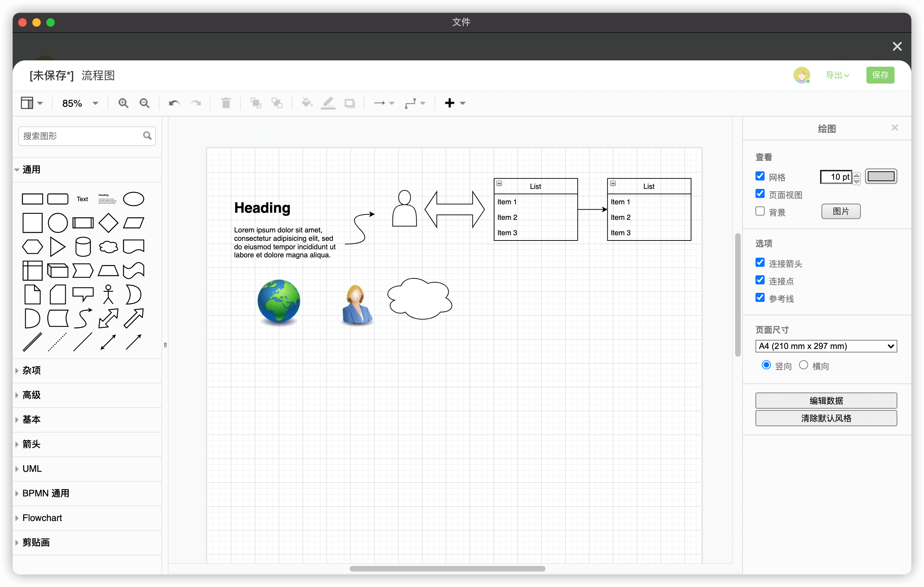Viewport: 924px width, 587px height.
Task: Click the shadow toggle icon in toolbar
Action: (x=350, y=103)
